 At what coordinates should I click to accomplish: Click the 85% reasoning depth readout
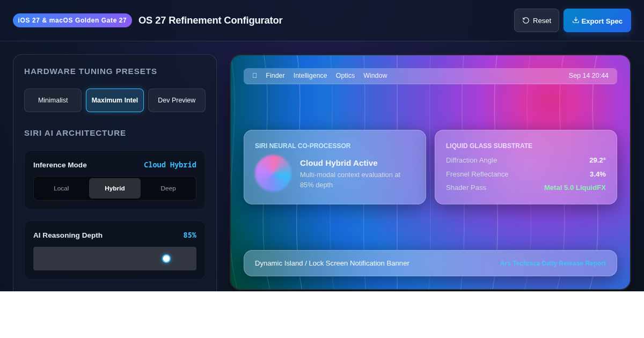(x=190, y=235)
